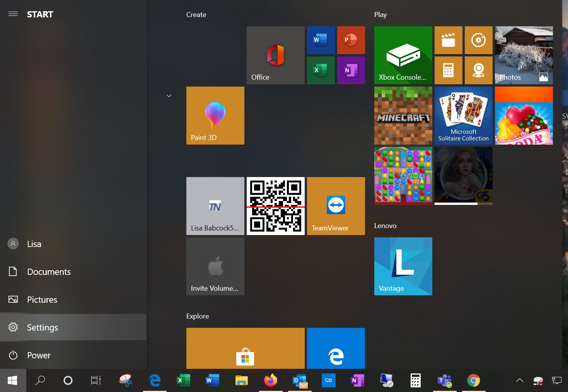Open the Lisa Babcock5 tile
This screenshot has width=568, height=392.
point(215,206)
